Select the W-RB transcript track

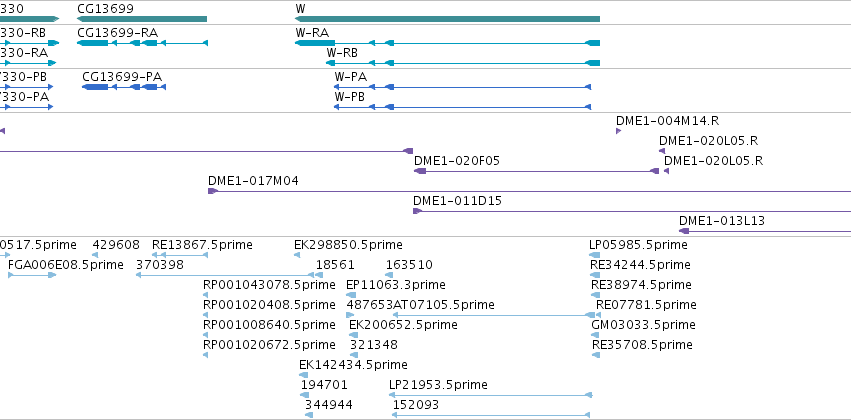pos(463,63)
